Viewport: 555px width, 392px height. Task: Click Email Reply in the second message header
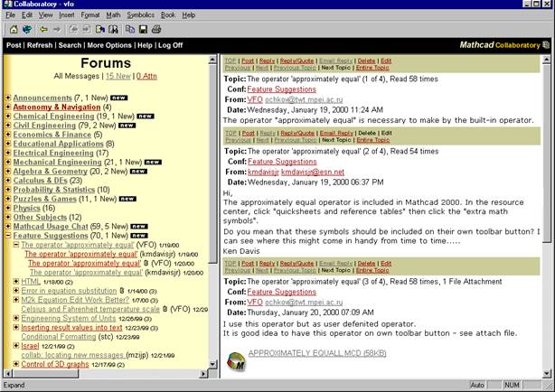pyautogui.click(x=336, y=133)
